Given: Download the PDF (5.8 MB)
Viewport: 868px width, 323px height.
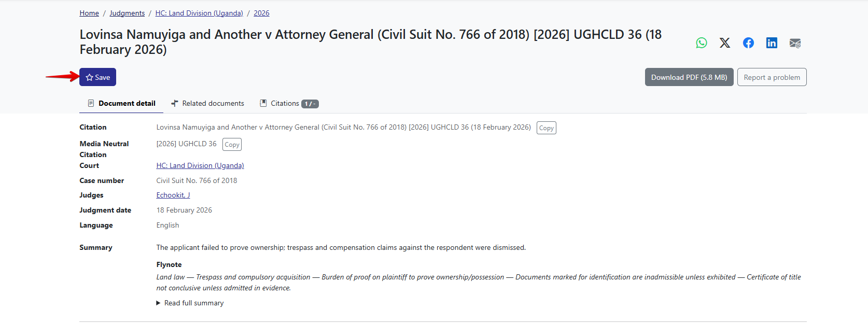Looking at the screenshot, I should click(x=689, y=77).
